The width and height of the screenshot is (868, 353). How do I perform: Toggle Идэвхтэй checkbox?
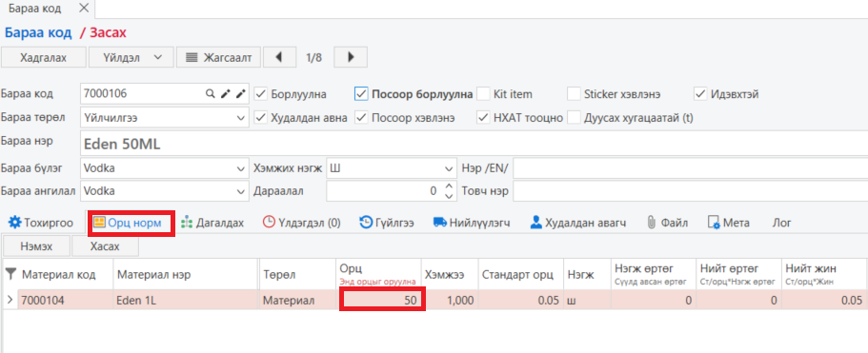pyautogui.click(x=700, y=94)
